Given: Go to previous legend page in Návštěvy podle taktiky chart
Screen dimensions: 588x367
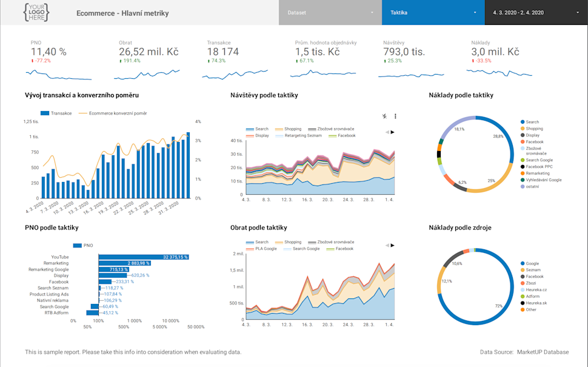Looking at the screenshot, I should (x=387, y=132).
